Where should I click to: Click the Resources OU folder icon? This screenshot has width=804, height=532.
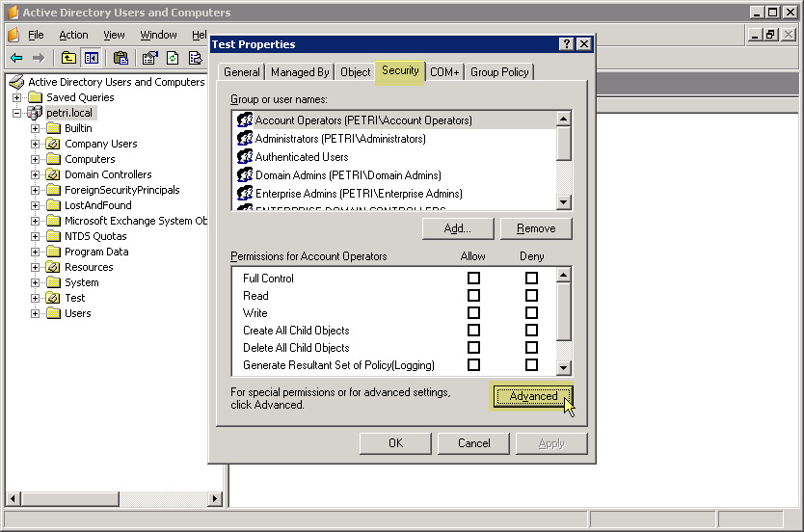[x=53, y=267]
